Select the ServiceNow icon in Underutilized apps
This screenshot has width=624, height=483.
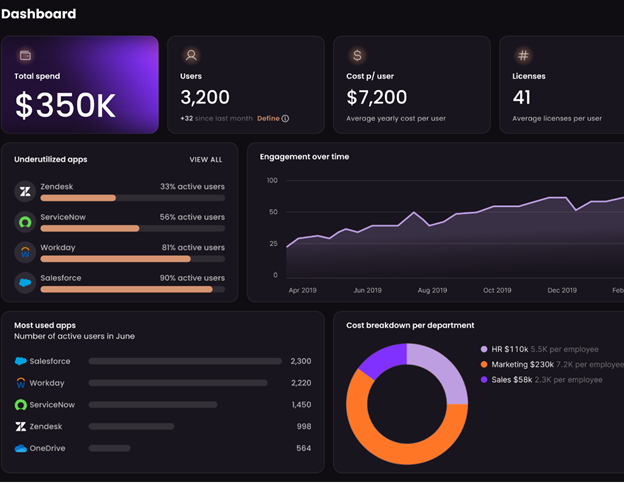point(25,222)
